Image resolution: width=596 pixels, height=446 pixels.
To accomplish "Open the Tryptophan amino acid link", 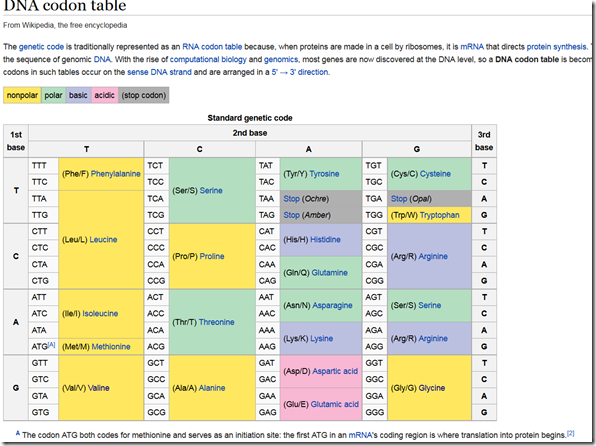I will 439,215.
